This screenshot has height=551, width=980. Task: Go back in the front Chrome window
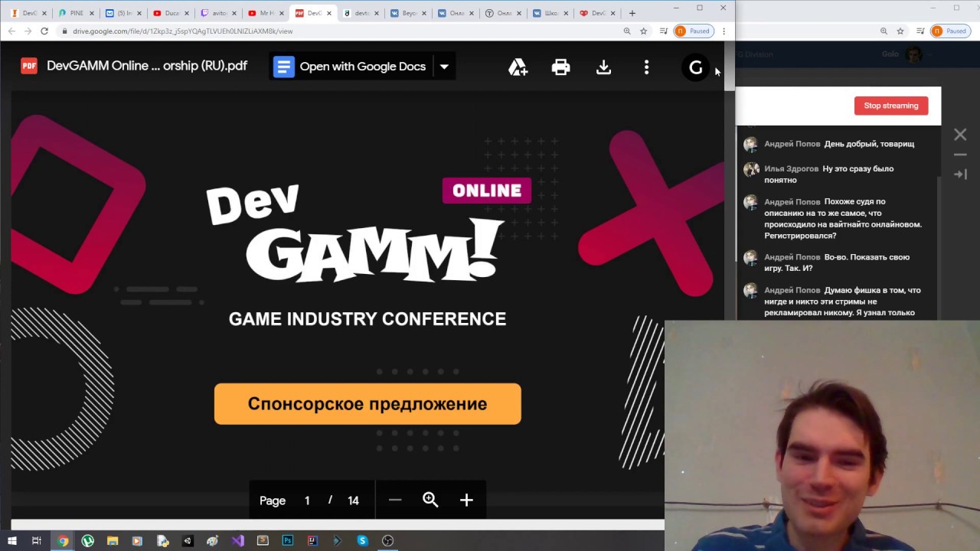pyautogui.click(x=11, y=31)
